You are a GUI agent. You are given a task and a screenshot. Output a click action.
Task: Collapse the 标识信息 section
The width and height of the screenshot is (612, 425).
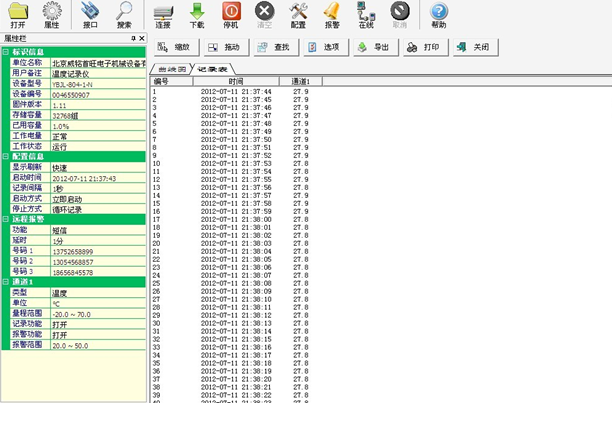[x=6, y=52]
